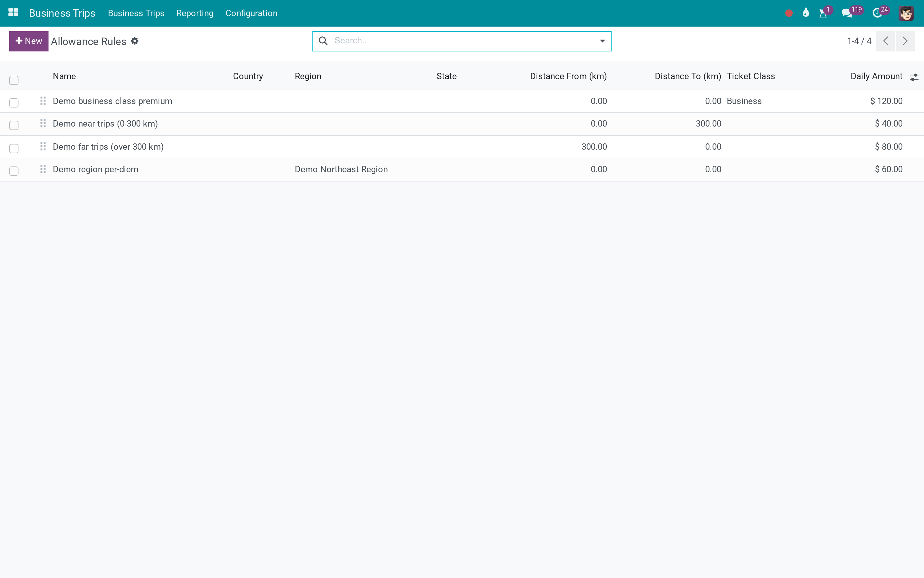
Task: Click 300.00 Distance From in far trips row
Action: (x=594, y=147)
